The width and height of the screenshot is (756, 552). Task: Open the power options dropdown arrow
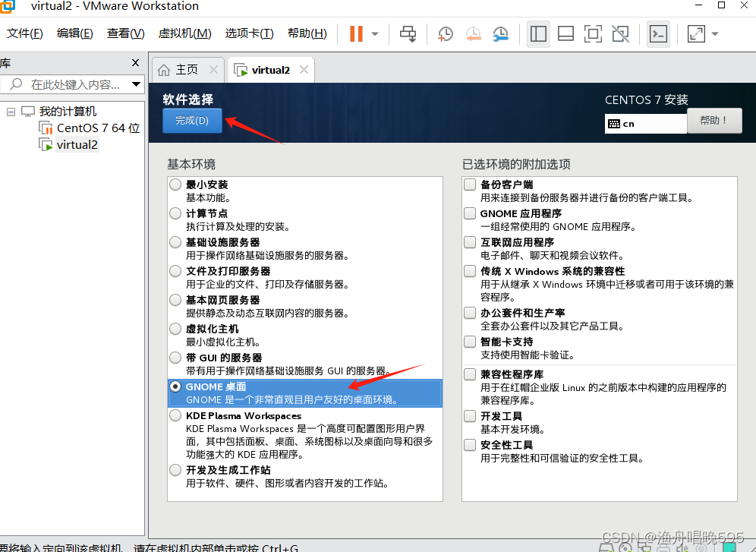(x=375, y=34)
